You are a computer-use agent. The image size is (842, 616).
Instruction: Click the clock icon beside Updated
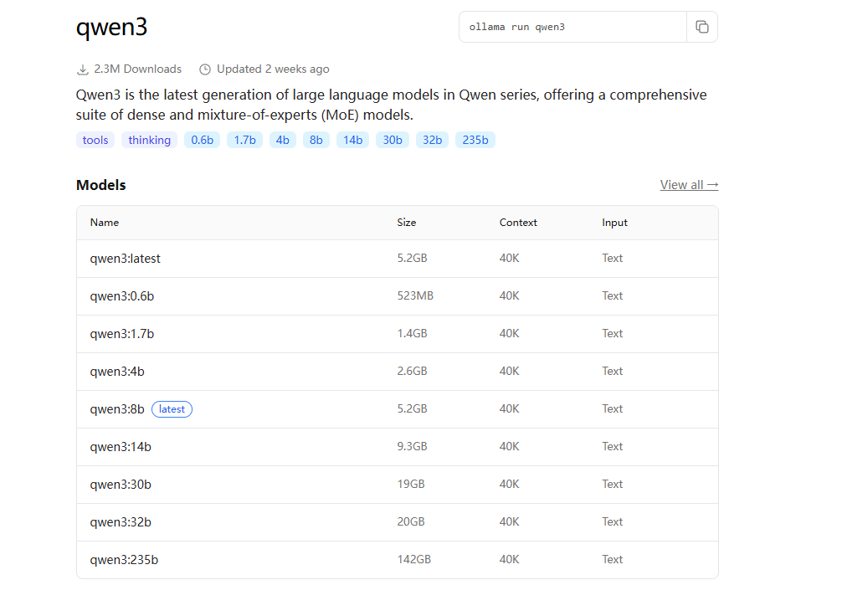[205, 69]
